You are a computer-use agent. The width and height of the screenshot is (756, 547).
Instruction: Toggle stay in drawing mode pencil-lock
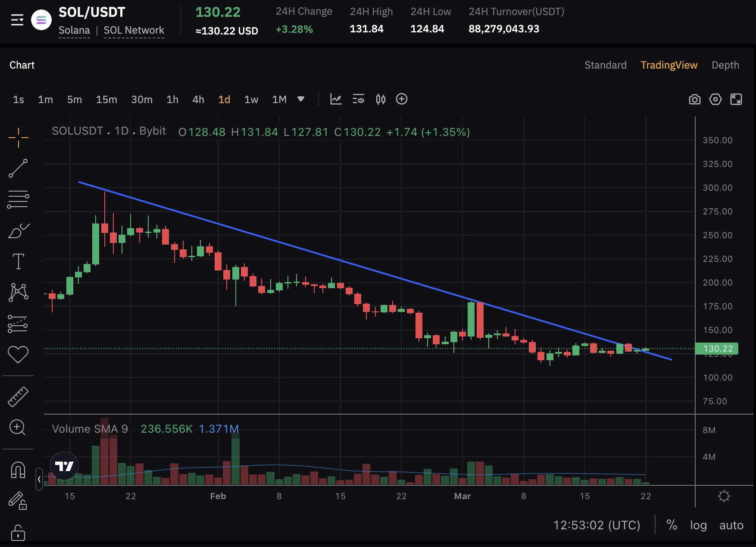pos(18,501)
